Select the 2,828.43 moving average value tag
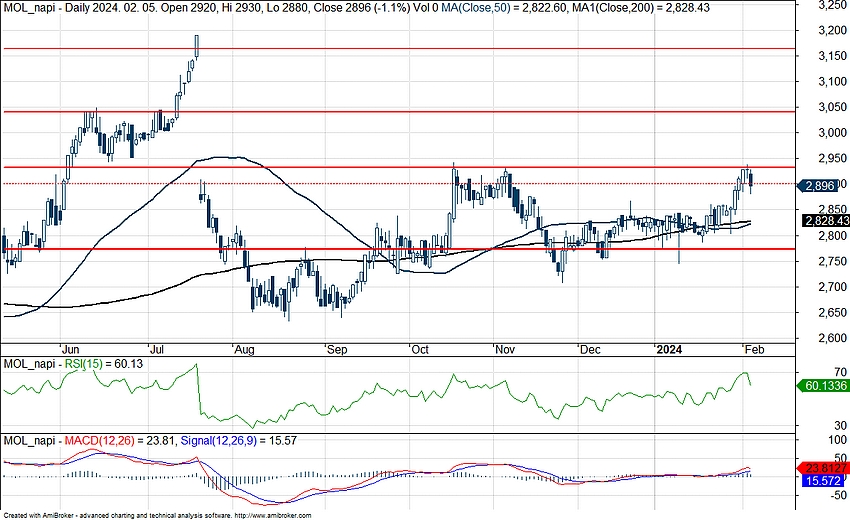The width and height of the screenshot is (850, 520). tap(826, 221)
